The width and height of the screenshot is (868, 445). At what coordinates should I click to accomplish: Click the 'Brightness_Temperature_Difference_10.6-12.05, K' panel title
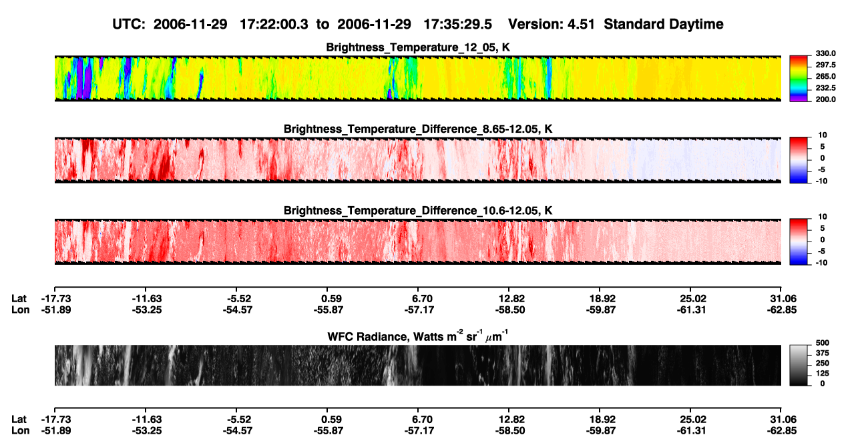(x=418, y=211)
